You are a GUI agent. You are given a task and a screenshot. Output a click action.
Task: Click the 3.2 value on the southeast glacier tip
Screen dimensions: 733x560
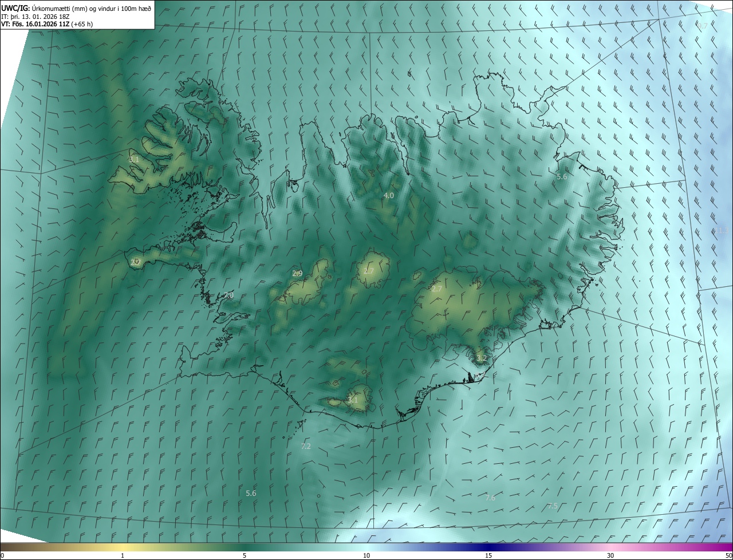coord(482,358)
